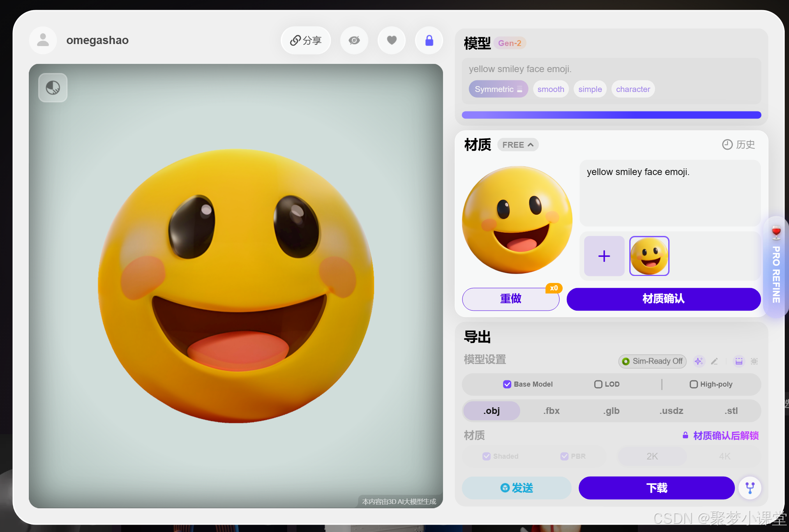789x532 pixels.
Task: Click the fork icon beside download button
Action: pyautogui.click(x=750, y=488)
